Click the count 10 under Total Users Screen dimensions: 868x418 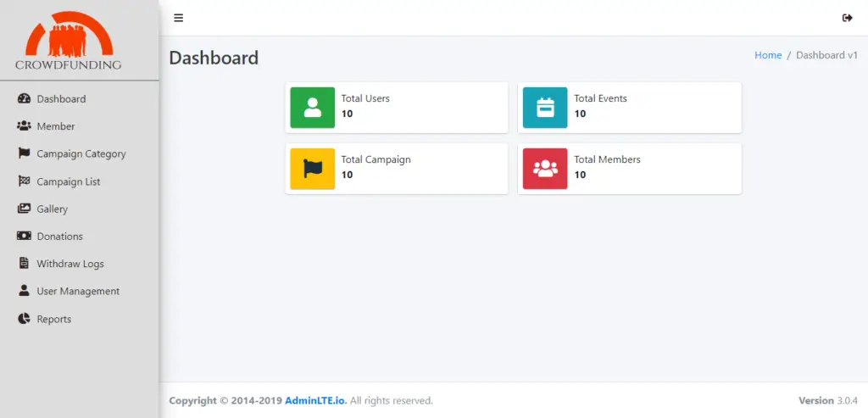coord(347,114)
